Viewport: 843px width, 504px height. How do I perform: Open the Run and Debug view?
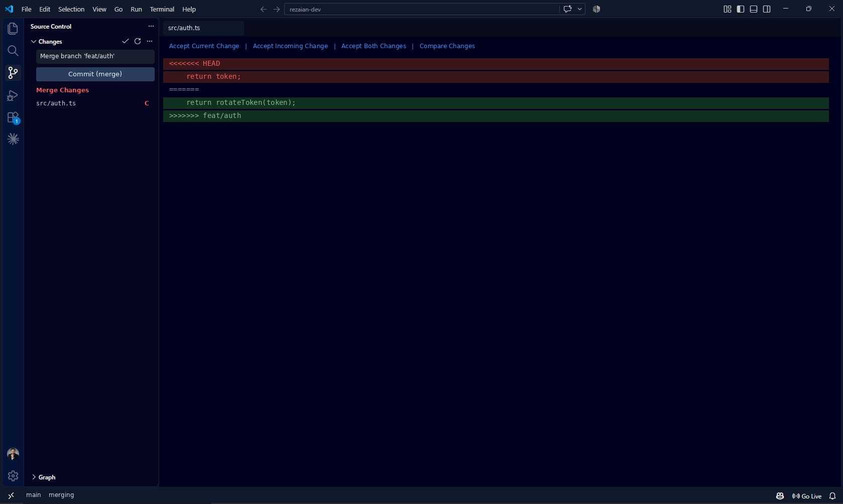13,95
